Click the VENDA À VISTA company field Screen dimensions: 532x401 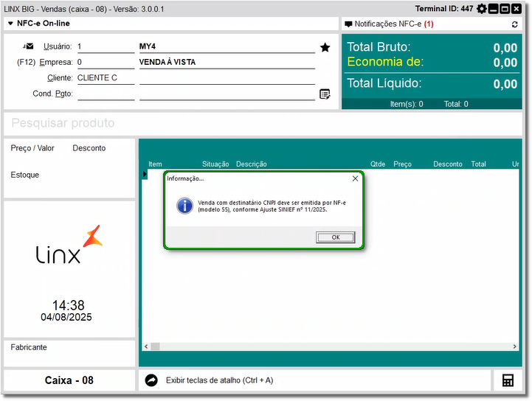coord(227,62)
